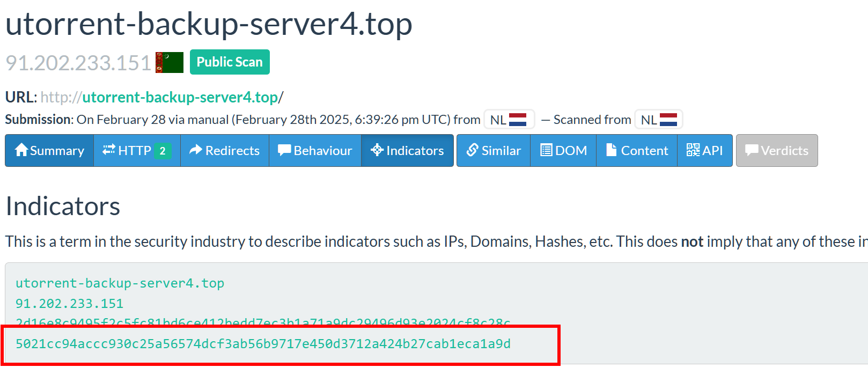Viewport: 868px width, 382px height.
Task: Open the utorrent-backup-server4.top URL link
Action: point(180,97)
